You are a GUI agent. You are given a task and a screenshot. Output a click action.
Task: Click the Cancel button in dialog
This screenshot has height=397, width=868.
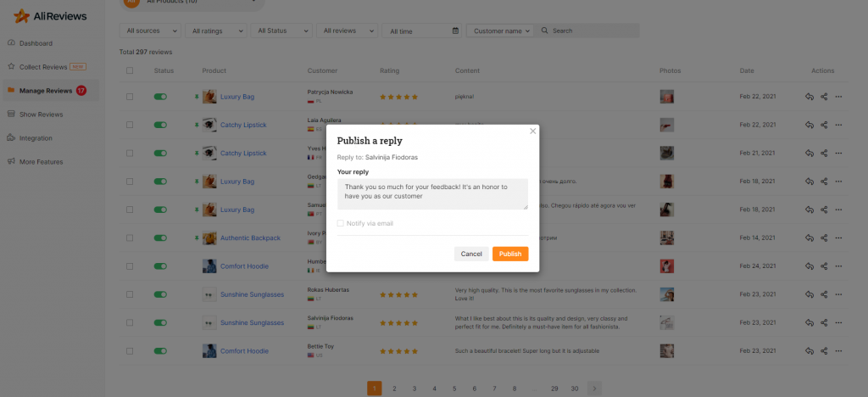pos(471,254)
